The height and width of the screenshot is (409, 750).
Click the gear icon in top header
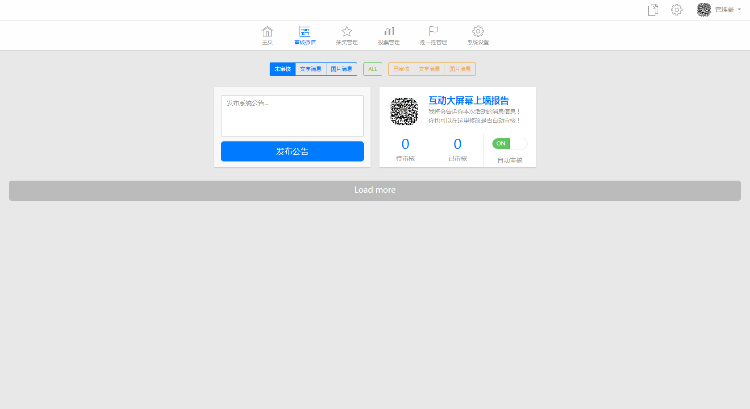click(676, 10)
